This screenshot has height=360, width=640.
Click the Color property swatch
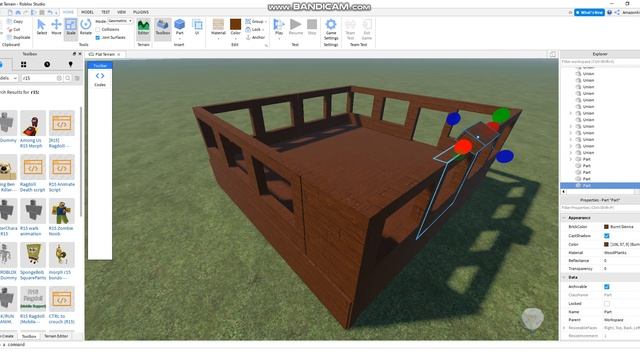coord(606,244)
